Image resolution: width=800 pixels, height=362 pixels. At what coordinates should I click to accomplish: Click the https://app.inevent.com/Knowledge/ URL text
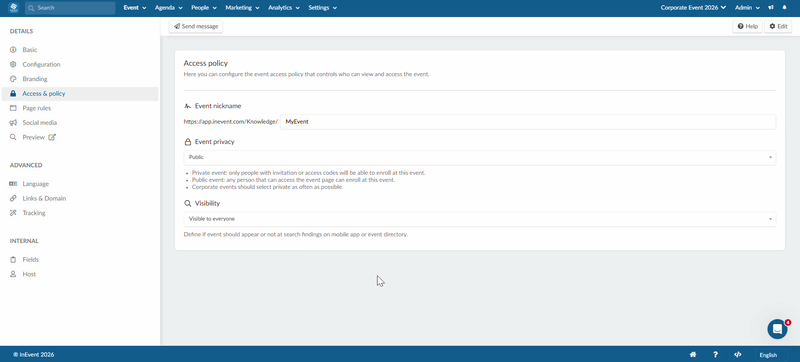pyautogui.click(x=231, y=122)
